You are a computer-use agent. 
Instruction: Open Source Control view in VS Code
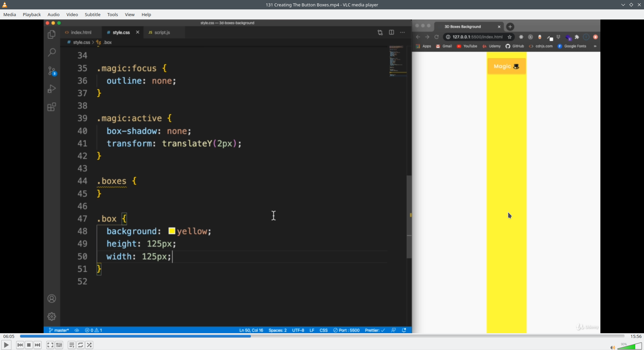coord(52,71)
